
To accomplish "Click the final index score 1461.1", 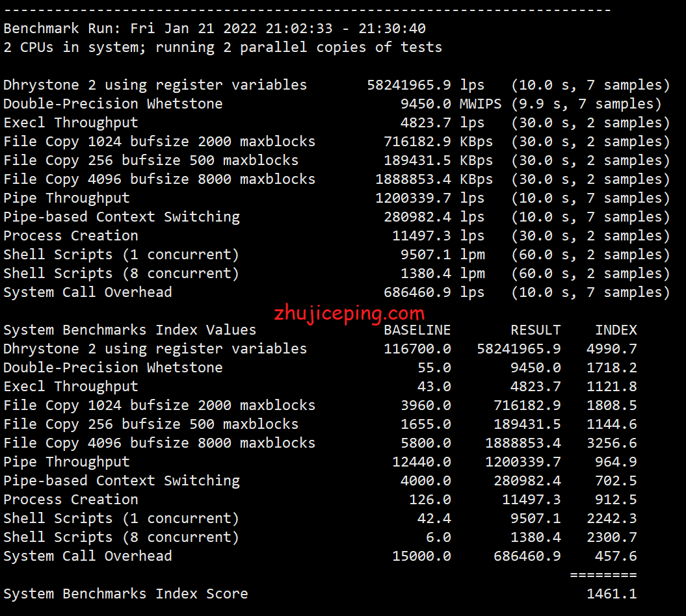I will coord(611,593).
